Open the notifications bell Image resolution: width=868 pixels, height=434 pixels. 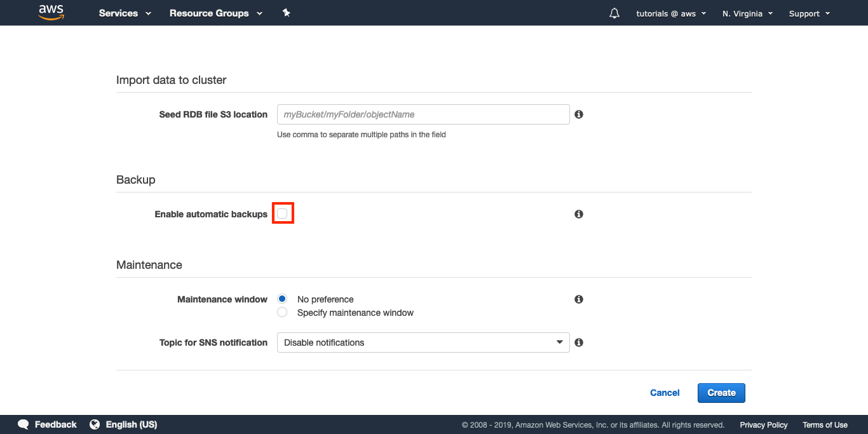click(x=614, y=13)
